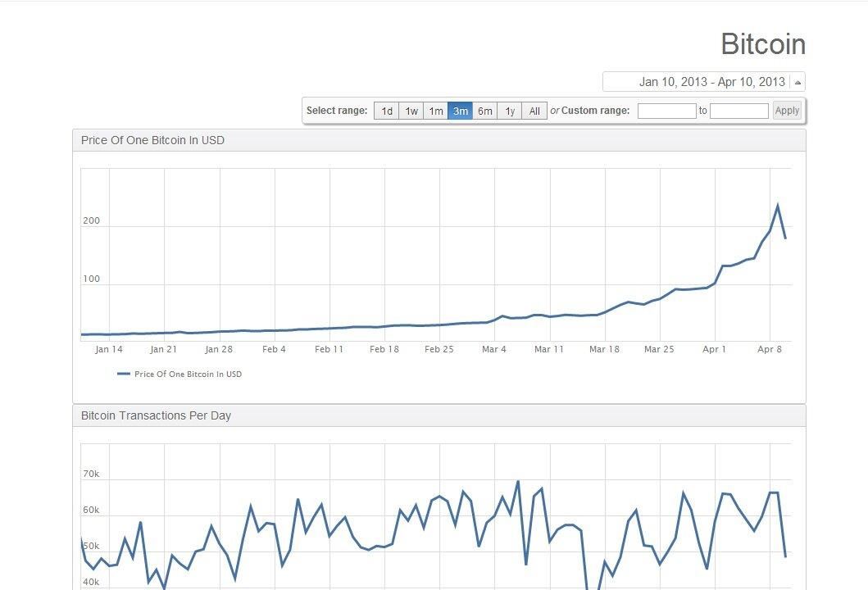This screenshot has width=868, height=590.
Task: Show All historical data
Action: pyautogui.click(x=533, y=111)
